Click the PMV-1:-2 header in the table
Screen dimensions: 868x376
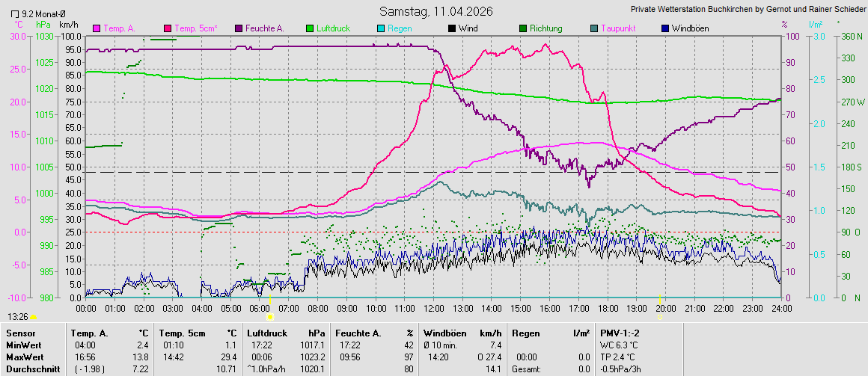pyautogui.click(x=620, y=332)
